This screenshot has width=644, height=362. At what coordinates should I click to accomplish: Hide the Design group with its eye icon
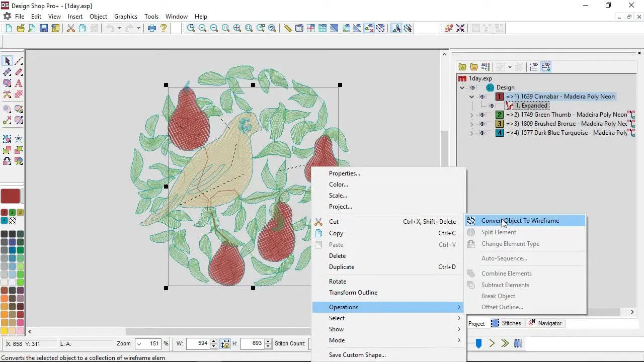click(x=472, y=87)
